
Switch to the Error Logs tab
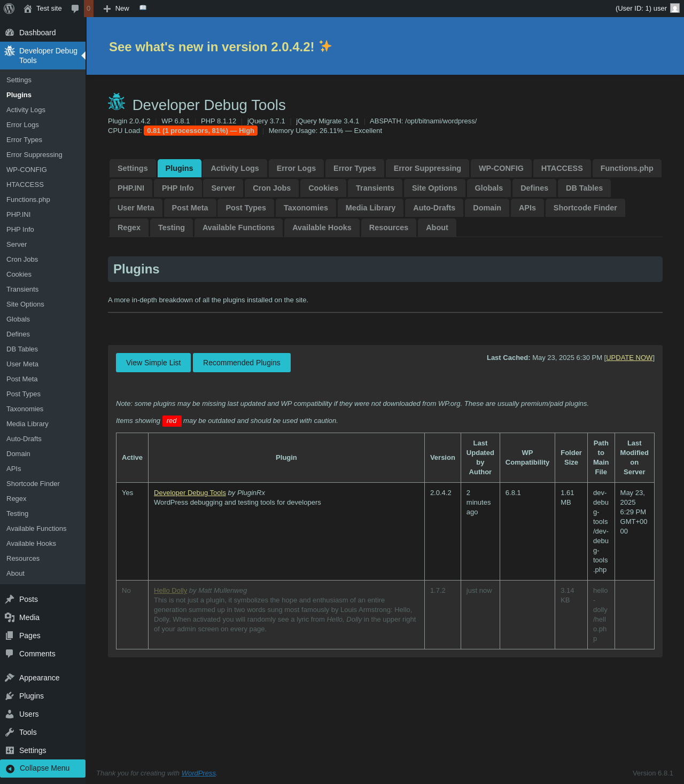point(296,168)
